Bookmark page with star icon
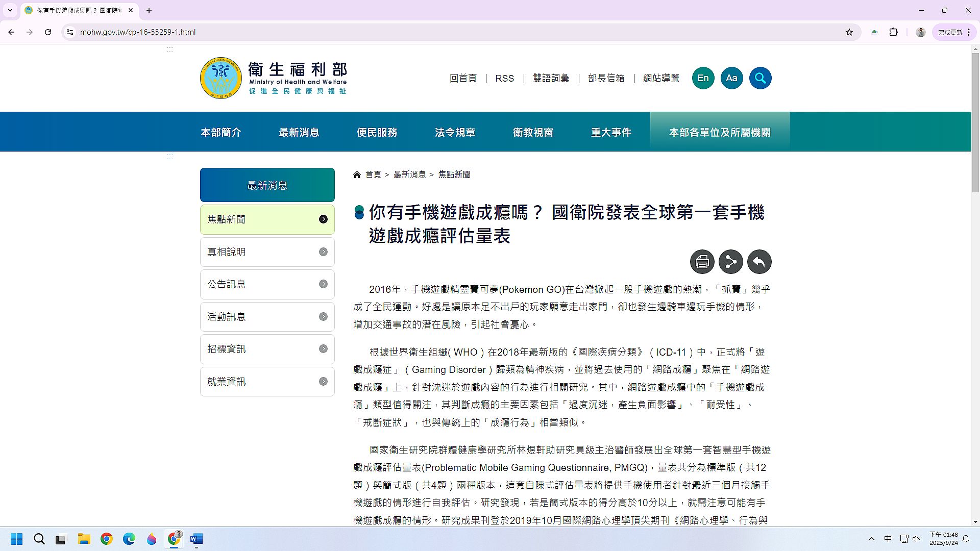Viewport: 980px width, 551px height. [849, 32]
